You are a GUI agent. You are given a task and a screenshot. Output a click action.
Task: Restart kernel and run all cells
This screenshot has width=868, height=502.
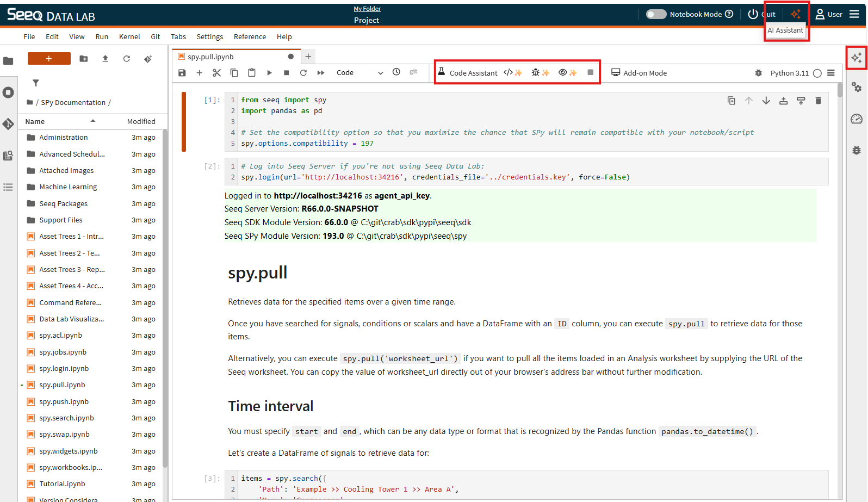(x=321, y=72)
